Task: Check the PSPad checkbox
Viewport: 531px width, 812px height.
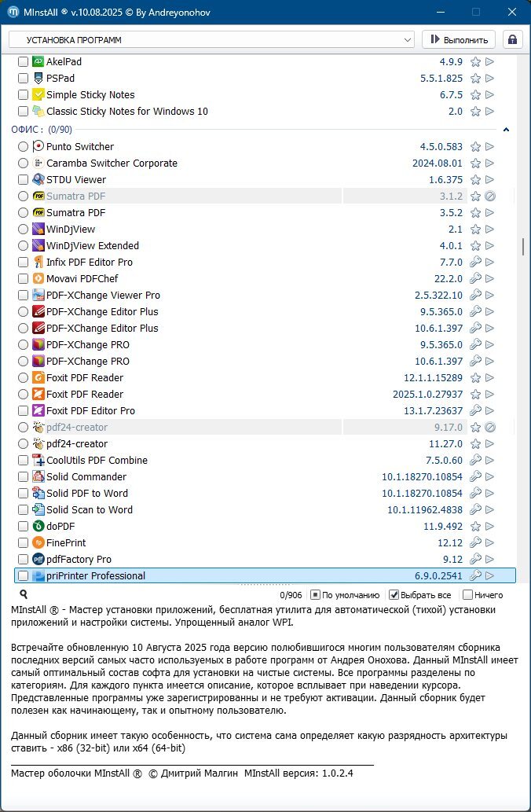Action: click(x=23, y=78)
